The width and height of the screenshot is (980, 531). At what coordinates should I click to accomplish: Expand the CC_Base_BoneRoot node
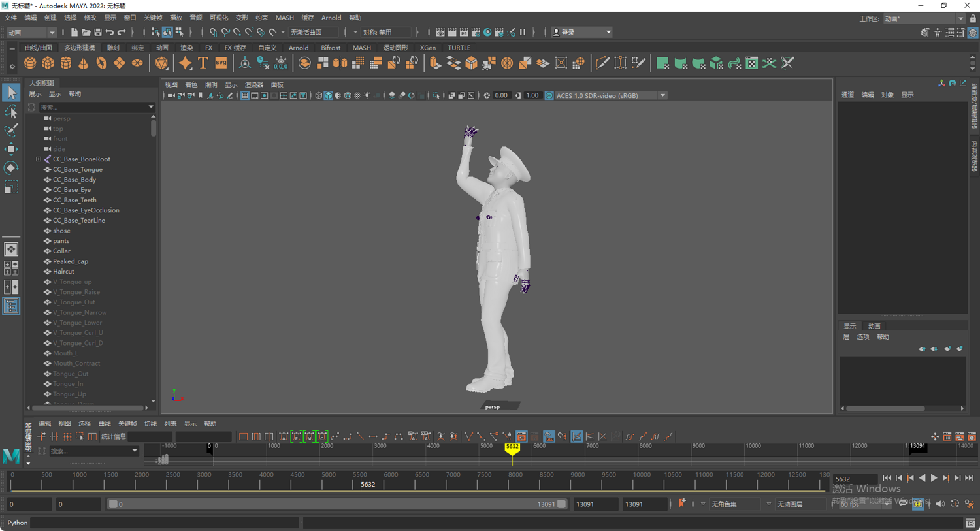coord(39,159)
